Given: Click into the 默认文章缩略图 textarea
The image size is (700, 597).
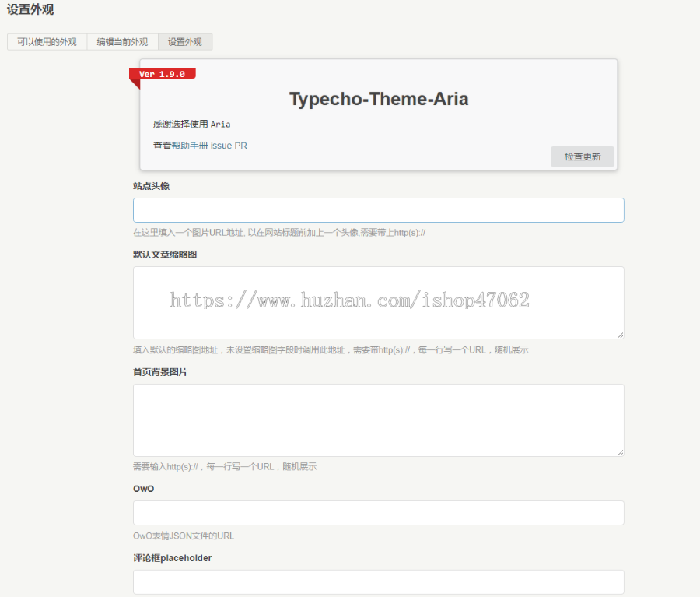Looking at the screenshot, I should [x=379, y=303].
